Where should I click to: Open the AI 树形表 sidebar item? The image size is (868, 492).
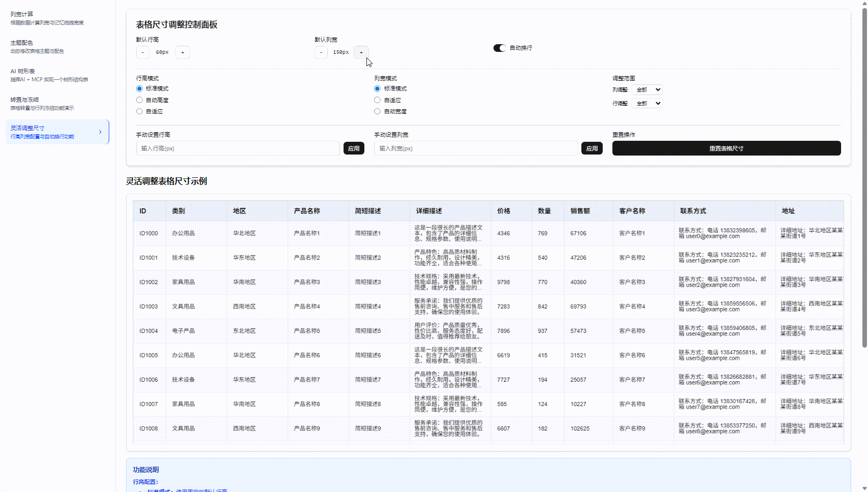pos(57,75)
